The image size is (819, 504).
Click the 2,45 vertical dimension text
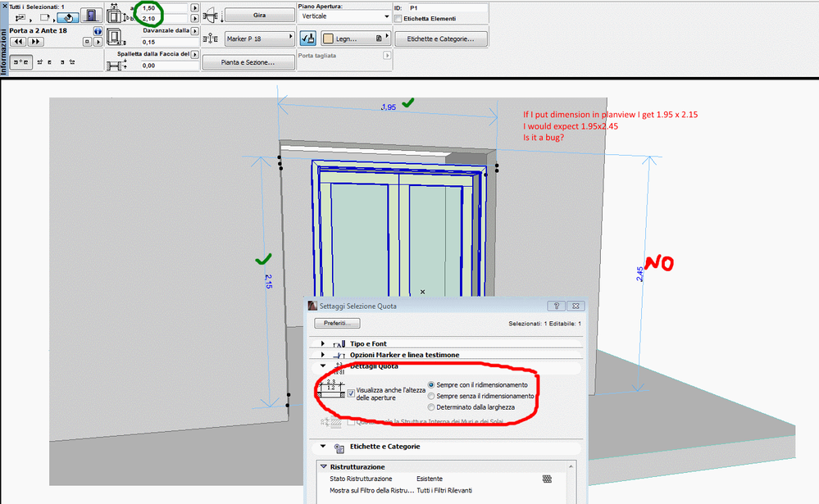point(639,275)
